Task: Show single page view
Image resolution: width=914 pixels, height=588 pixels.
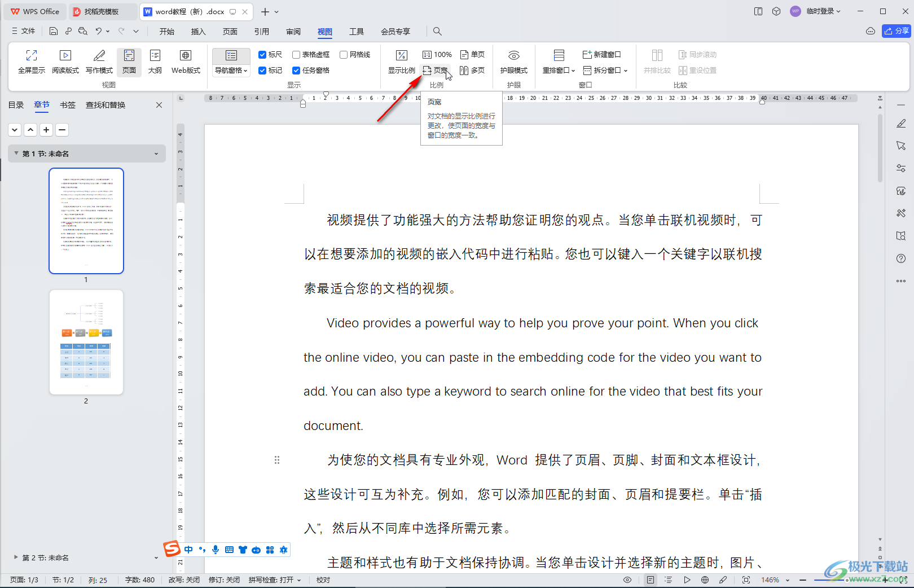Action: coord(473,55)
